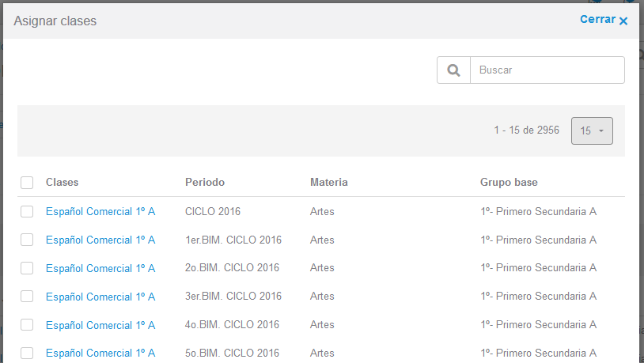Open the Español Comercial link in 4o.BIM. row
The height and width of the screenshot is (363, 644).
(x=100, y=325)
